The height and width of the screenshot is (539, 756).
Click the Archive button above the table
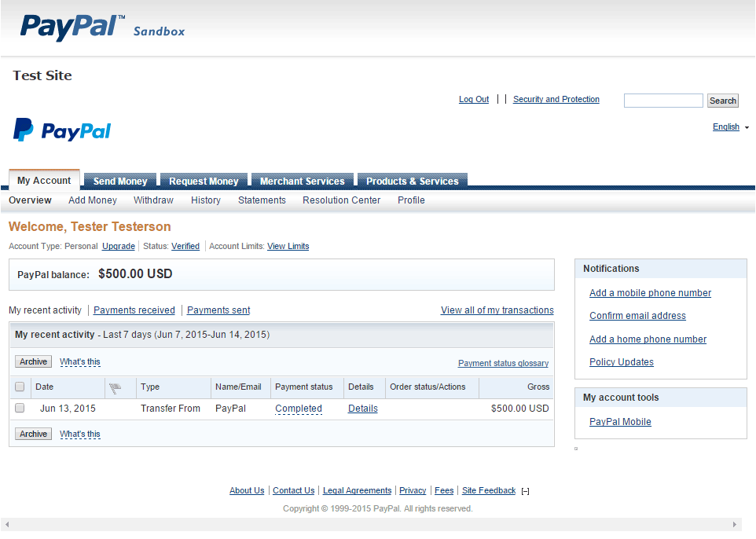pos(33,361)
